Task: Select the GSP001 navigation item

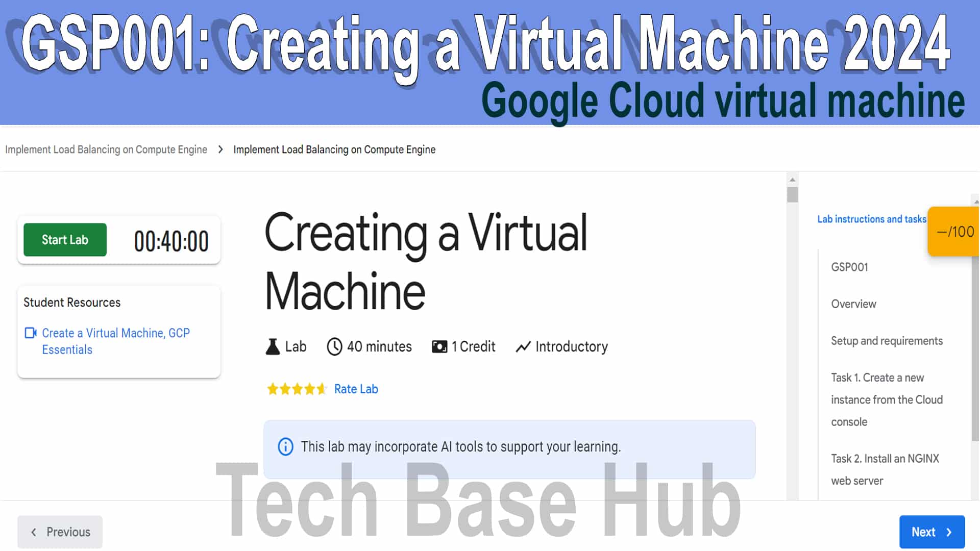Action: (849, 267)
